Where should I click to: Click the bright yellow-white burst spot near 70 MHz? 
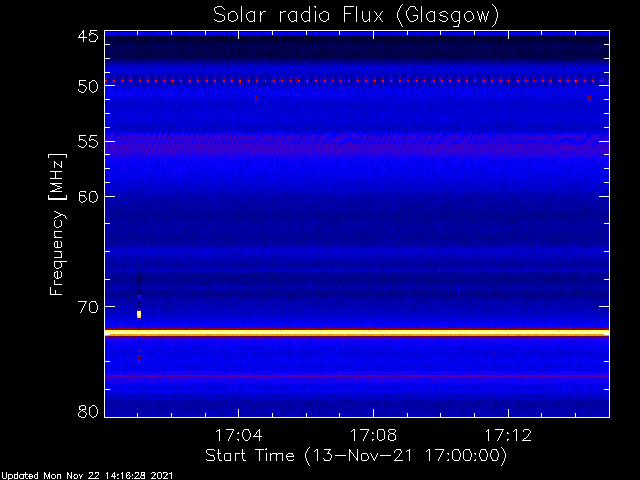click(x=139, y=314)
